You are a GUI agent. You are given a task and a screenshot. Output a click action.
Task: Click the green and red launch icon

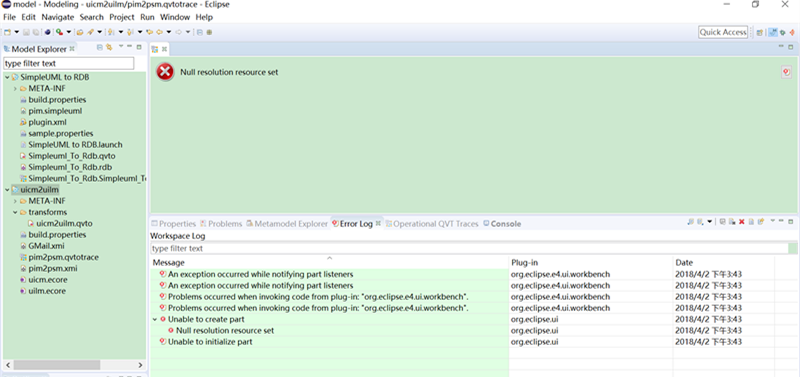point(59,32)
